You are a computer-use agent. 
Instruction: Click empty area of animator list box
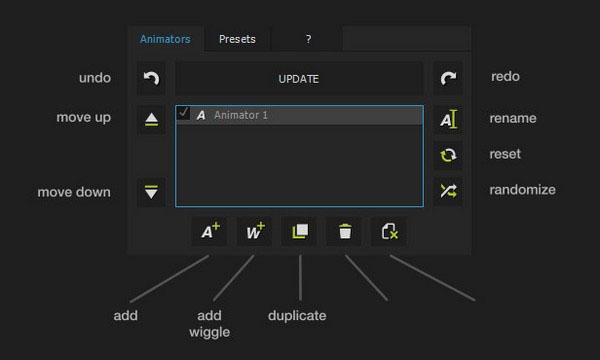299,165
